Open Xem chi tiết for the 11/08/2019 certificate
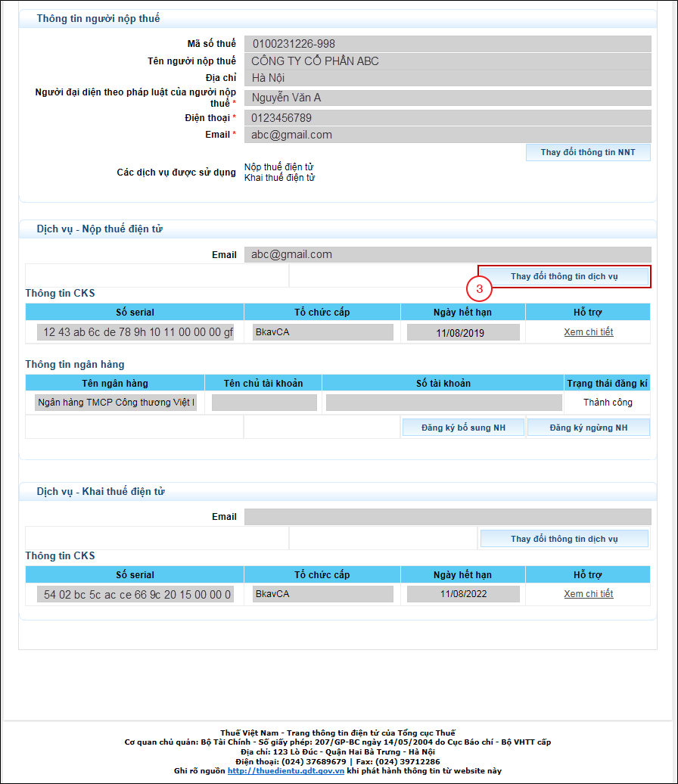678x784 pixels. (x=588, y=332)
